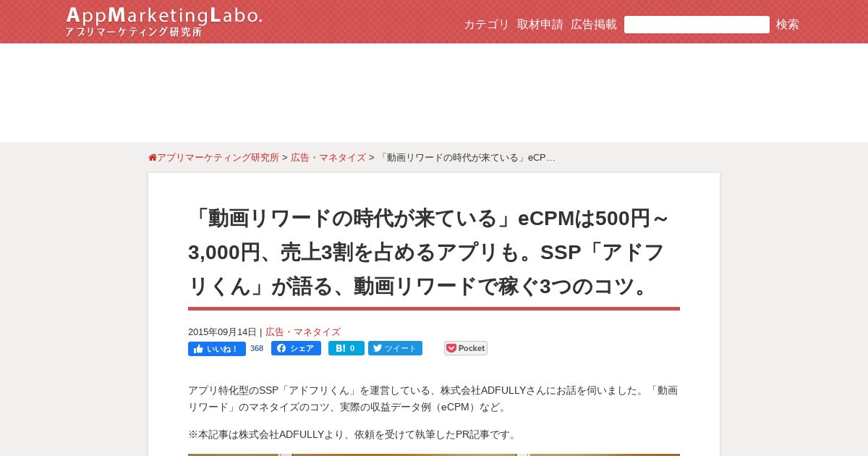
Task: Open the 広告掲載 header link
Action: click(594, 25)
